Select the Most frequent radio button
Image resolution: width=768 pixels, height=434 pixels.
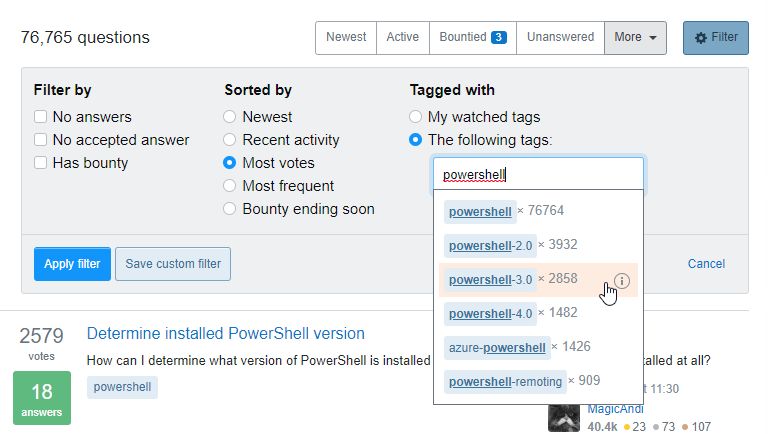click(229, 186)
